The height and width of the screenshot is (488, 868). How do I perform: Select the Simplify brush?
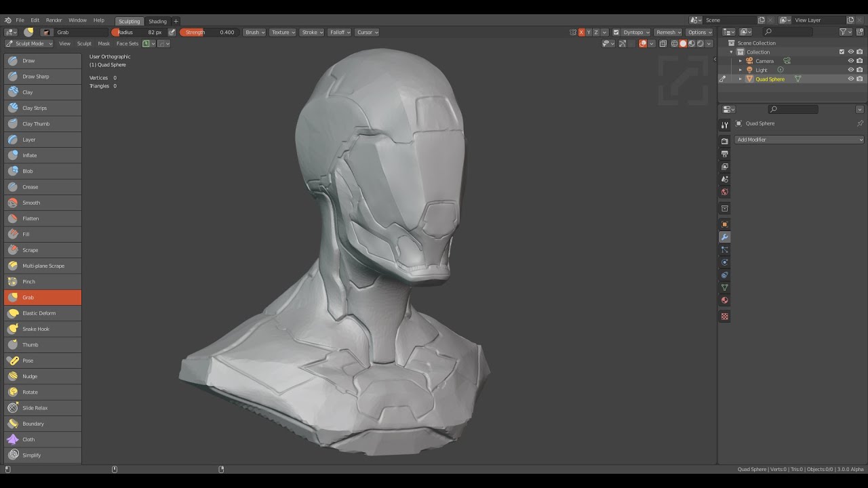[43, 455]
